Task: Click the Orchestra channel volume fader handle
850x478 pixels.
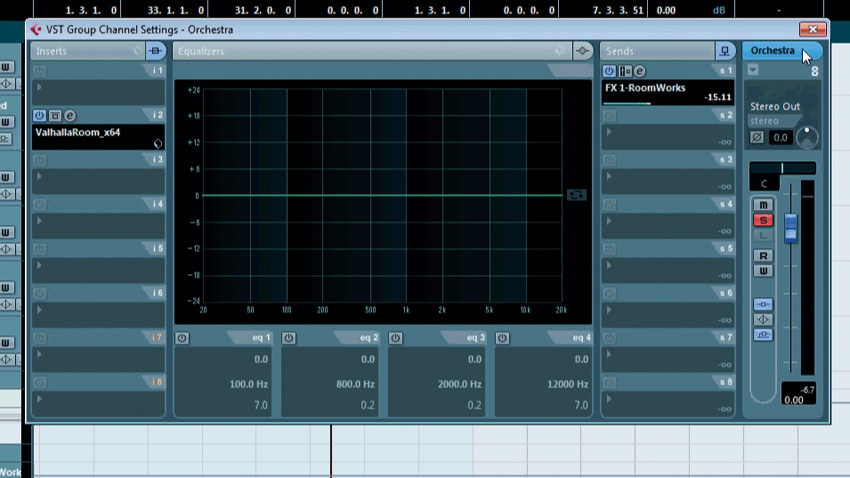Action: click(x=791, y=227)
